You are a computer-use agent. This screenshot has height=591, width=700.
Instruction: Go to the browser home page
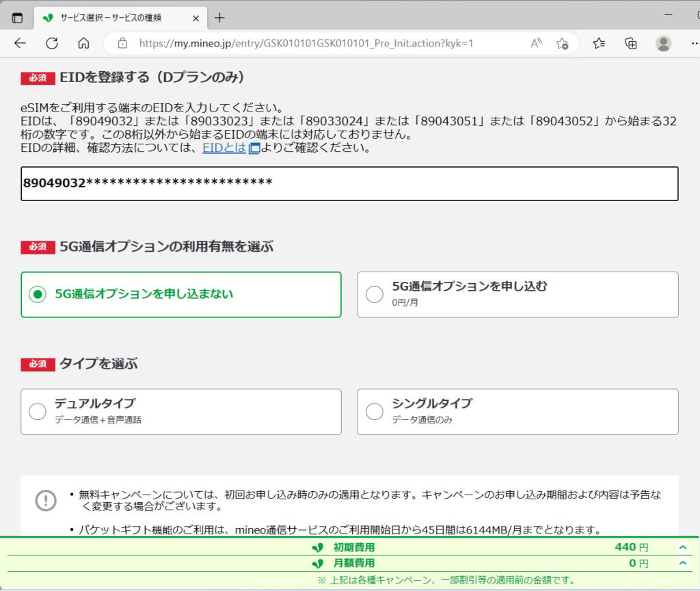tap(83, 43)
